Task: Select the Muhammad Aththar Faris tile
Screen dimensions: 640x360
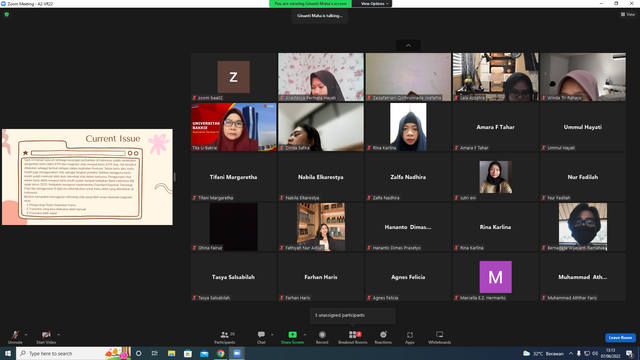Action: (x=583, y=277)
